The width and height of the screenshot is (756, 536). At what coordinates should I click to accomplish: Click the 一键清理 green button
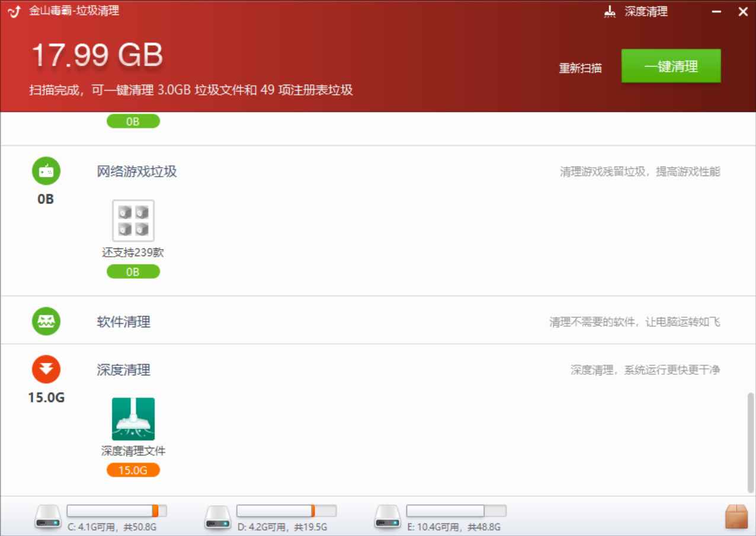[670, 66]
